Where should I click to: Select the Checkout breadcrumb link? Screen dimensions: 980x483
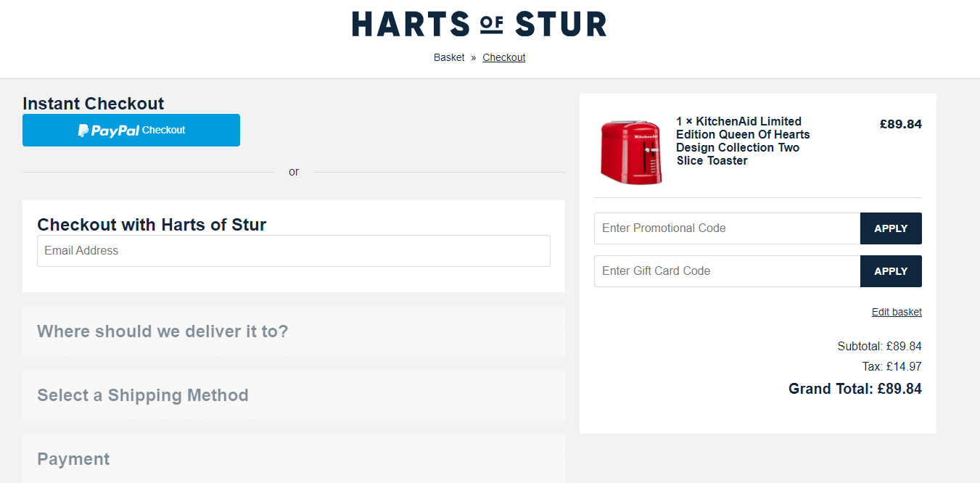[x=504, y=57]
